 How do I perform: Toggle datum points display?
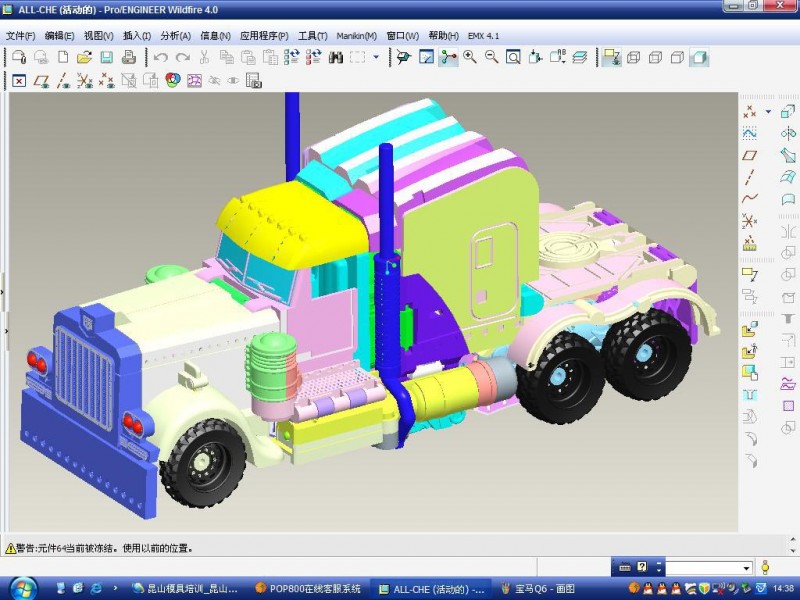(107, 81)
